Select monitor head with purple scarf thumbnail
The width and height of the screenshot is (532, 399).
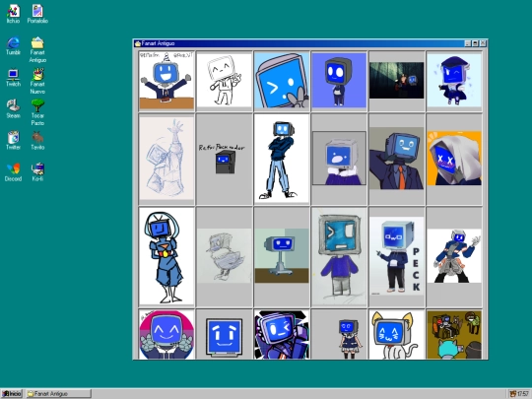[x=339, y=160]
